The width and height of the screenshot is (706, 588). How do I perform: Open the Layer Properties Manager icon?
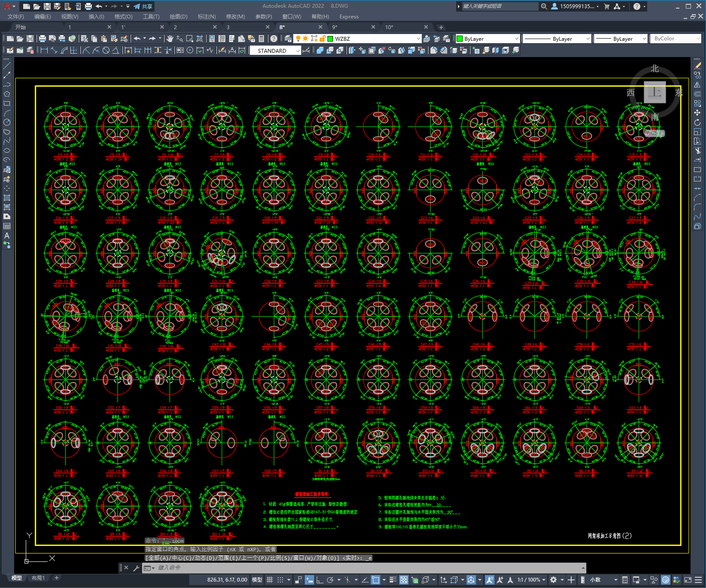[288, 39]
